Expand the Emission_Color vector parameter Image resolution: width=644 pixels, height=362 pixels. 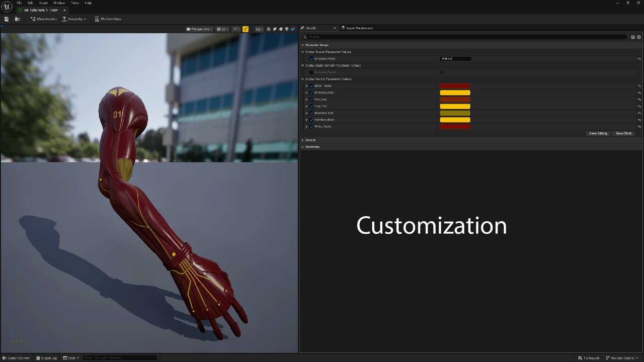[306, 93]
